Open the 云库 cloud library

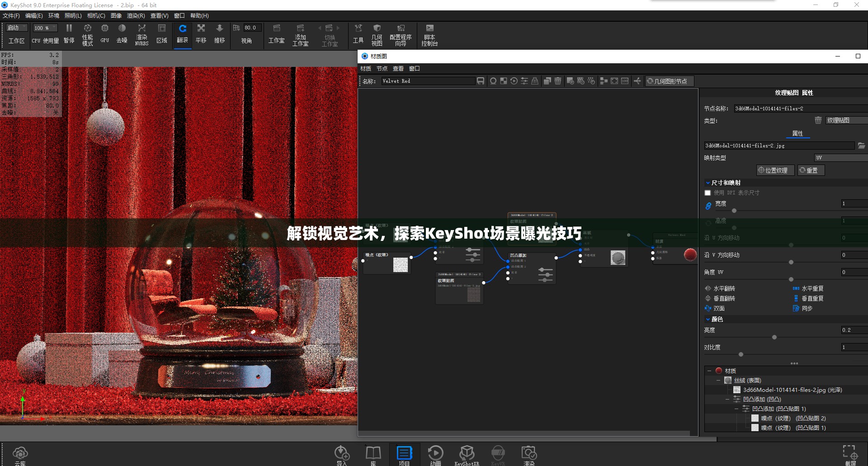[x=20, y=455]
